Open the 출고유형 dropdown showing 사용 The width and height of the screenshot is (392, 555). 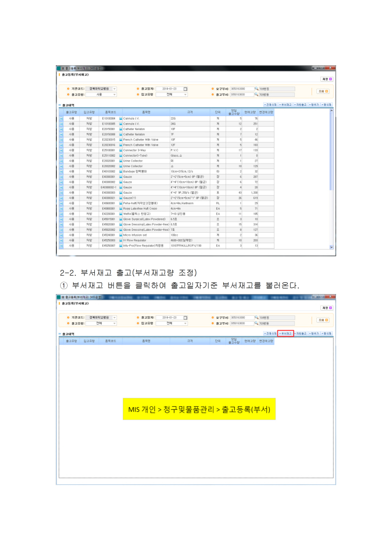pos(115,94)
